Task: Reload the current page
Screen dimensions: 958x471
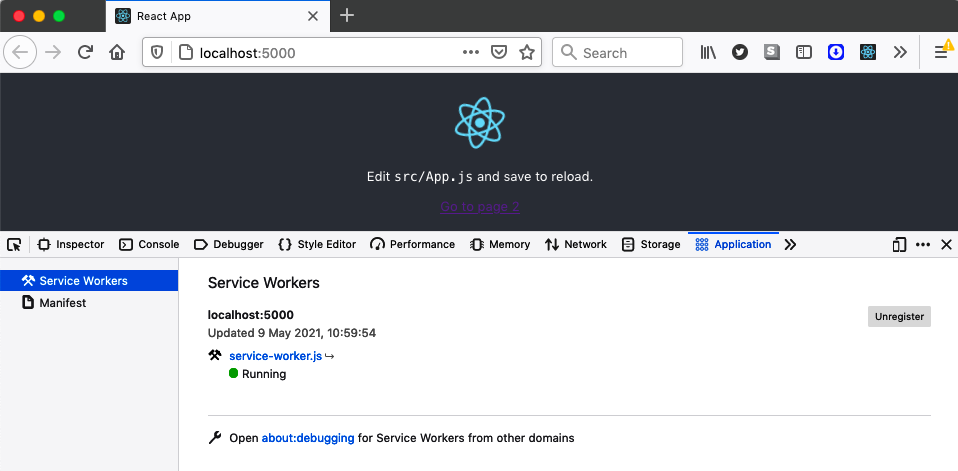Action: click(85, 53)
